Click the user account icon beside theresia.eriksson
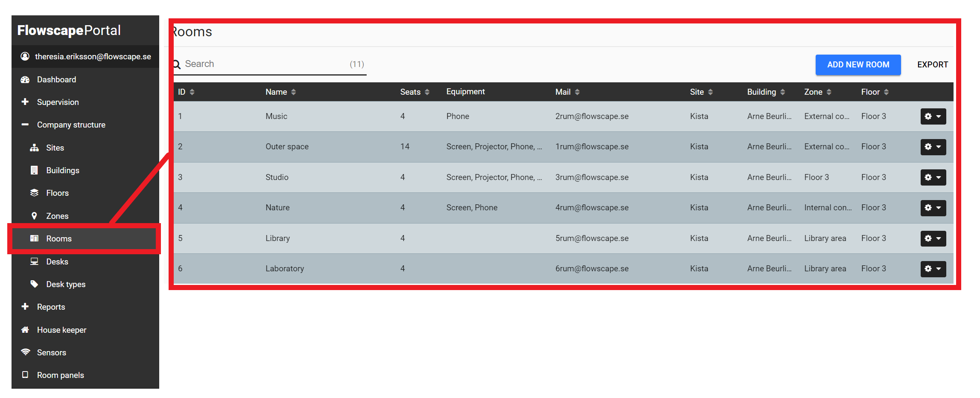The image size is (980, 398). coord(25,56)
